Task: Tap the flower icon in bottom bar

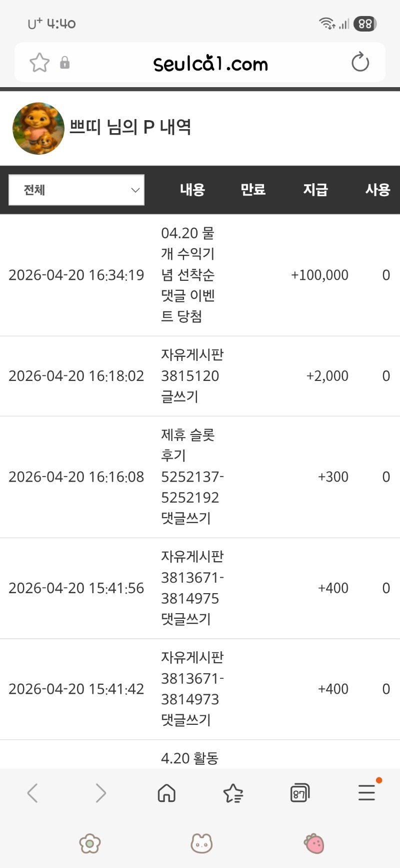Action: (90, 843)
